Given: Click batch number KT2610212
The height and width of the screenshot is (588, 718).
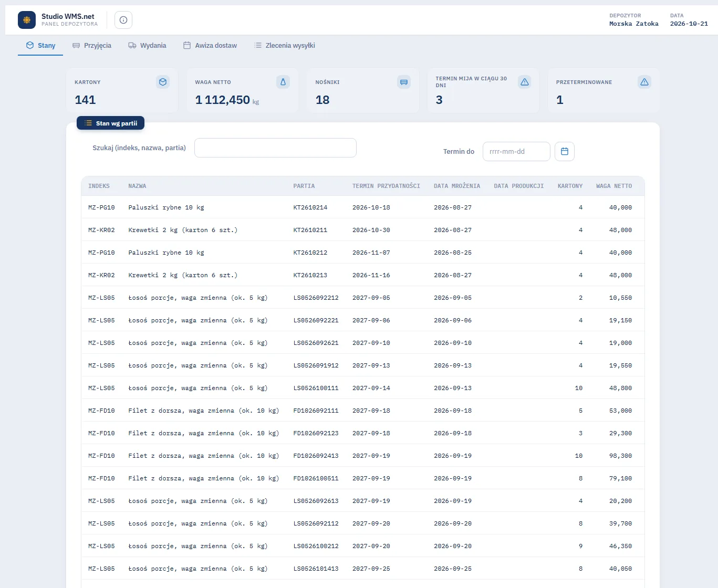Looking at the screenshot, I should 310,253.
